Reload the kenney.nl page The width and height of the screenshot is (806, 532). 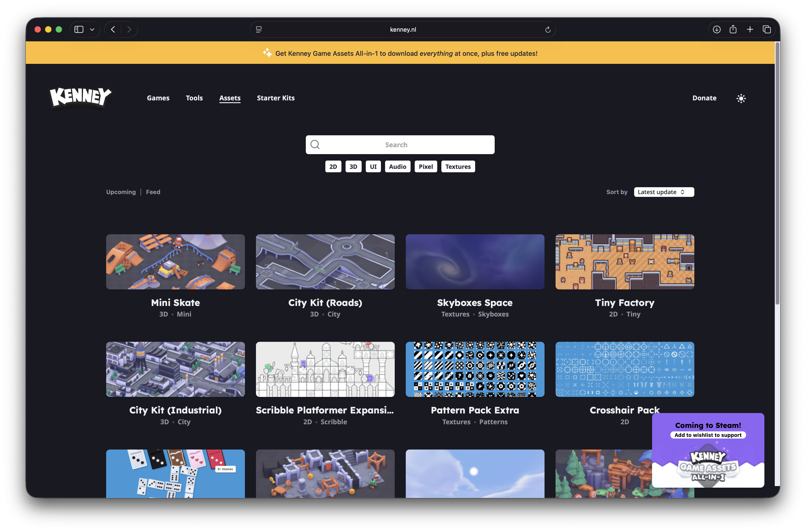pos(547,30)
